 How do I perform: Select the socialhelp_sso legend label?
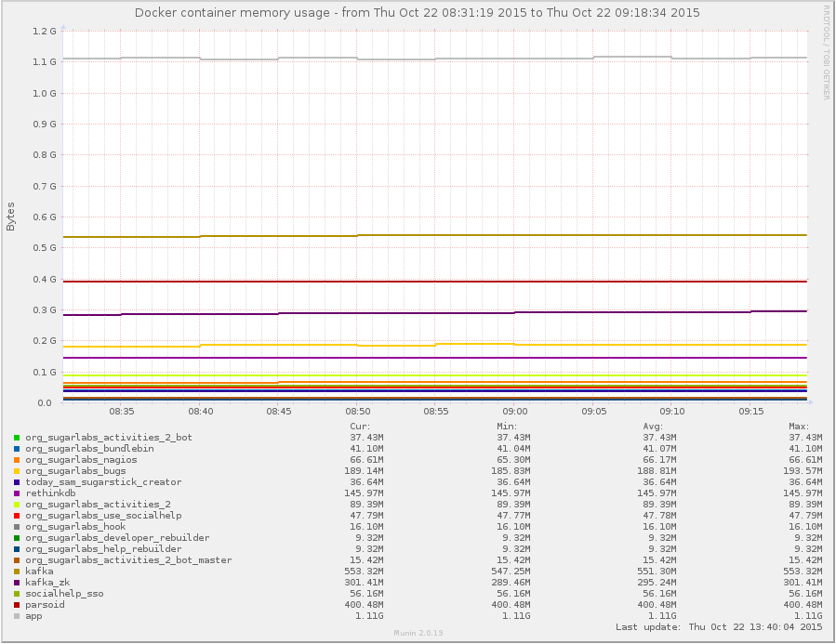point(64,594)
